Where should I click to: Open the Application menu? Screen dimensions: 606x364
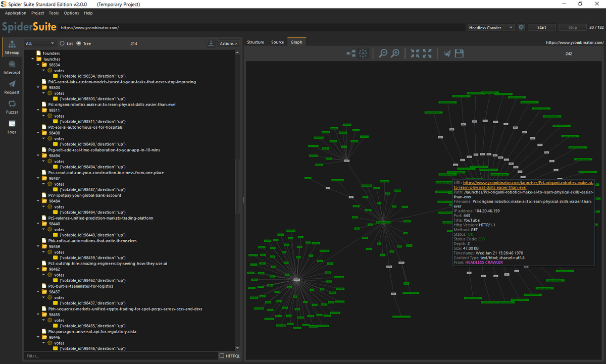point(16,13)
